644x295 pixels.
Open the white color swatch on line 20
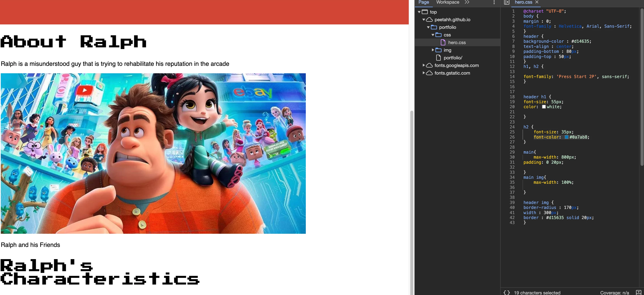[544, 107]
